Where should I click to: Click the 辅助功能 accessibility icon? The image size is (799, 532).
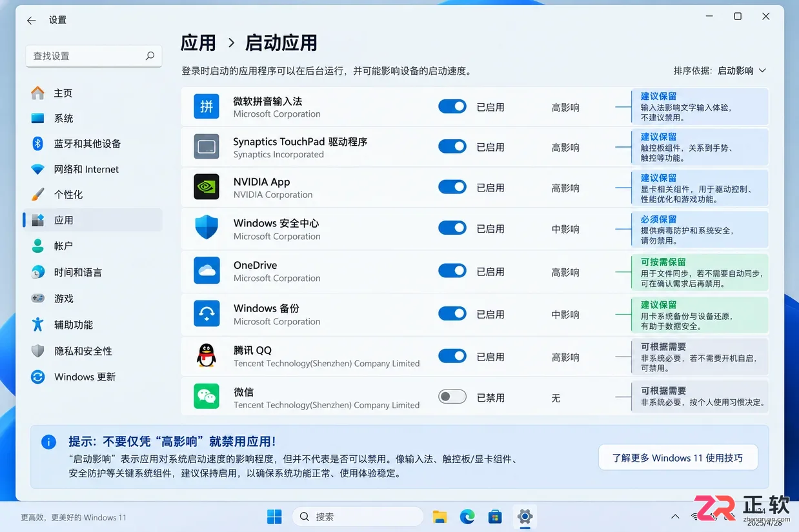tap(38, 324)
